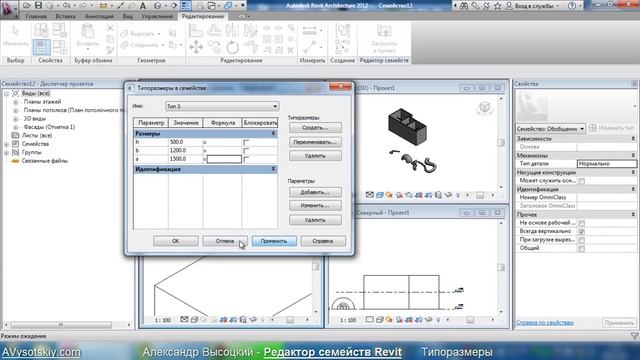640x360 pixels.
Task: Click the formula input field for parameter a
Action: click(224, 159)
